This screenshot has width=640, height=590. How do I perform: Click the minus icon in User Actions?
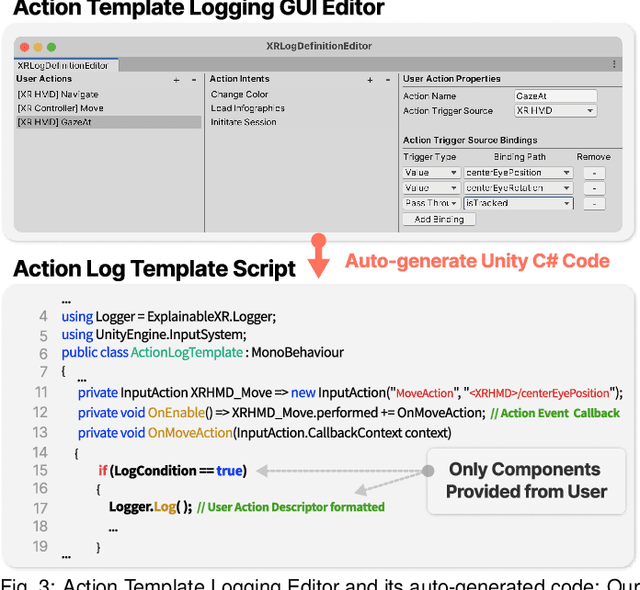193,79
